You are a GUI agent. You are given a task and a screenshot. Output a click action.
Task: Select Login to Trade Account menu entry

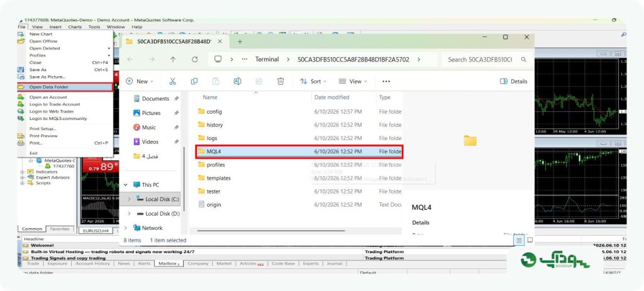pos(55,104)
